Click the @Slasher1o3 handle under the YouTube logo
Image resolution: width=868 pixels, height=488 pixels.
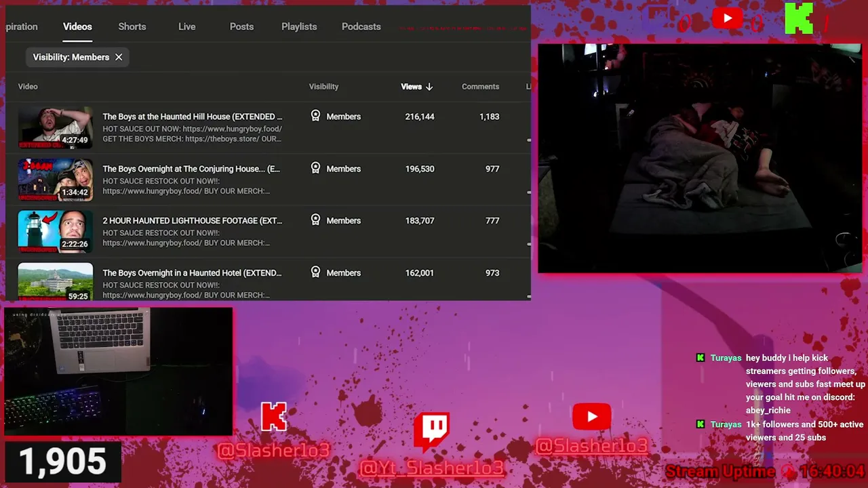591,445
